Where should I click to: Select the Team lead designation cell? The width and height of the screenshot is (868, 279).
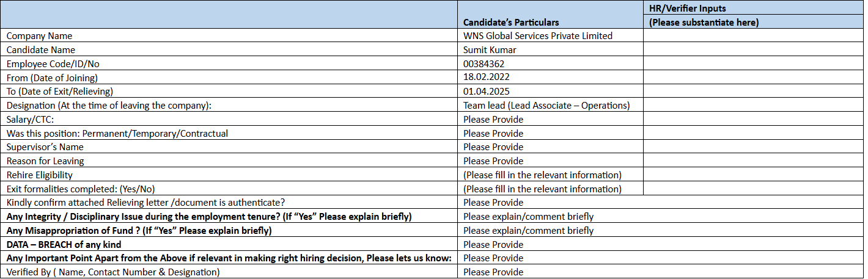pyautogui.click(x=546, y=106)
